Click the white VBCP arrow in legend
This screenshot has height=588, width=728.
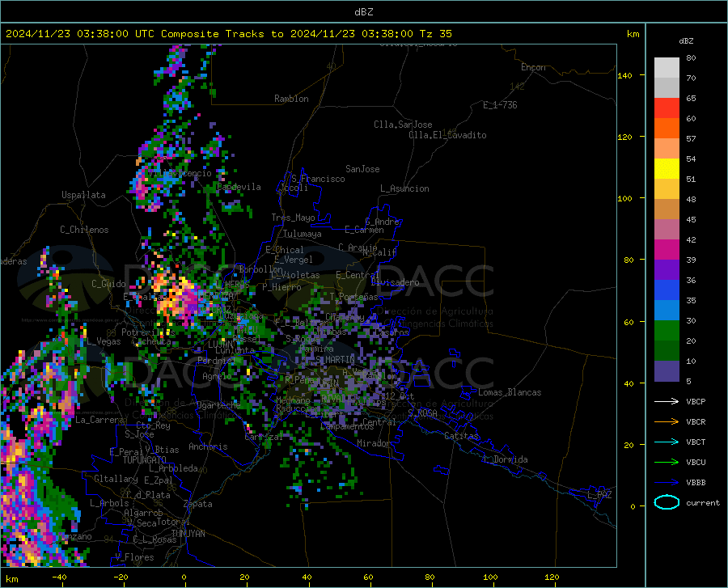(x=667, y=401)
